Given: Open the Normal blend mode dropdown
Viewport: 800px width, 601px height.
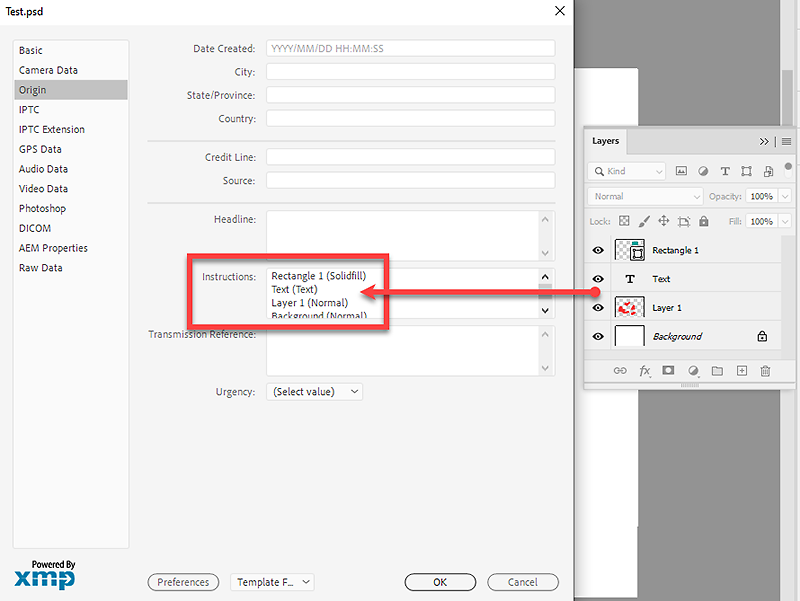Looking at the screenshot, I should 645,196.
